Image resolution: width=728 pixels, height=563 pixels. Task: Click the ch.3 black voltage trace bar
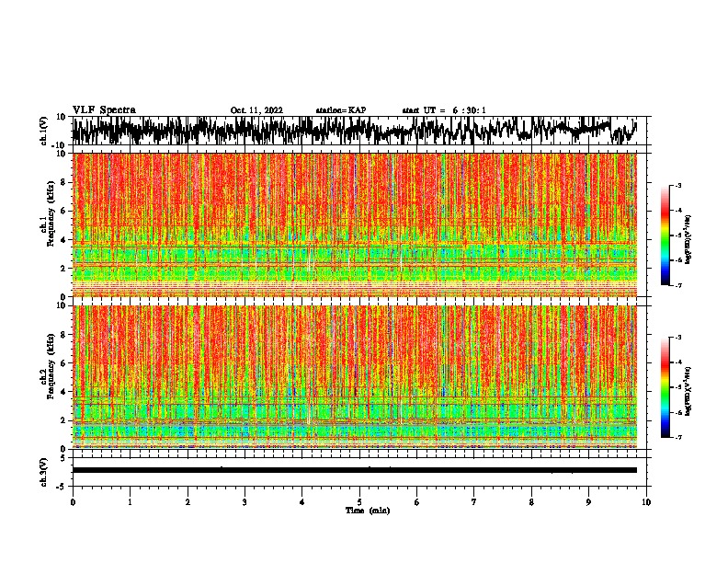(355, 470)
